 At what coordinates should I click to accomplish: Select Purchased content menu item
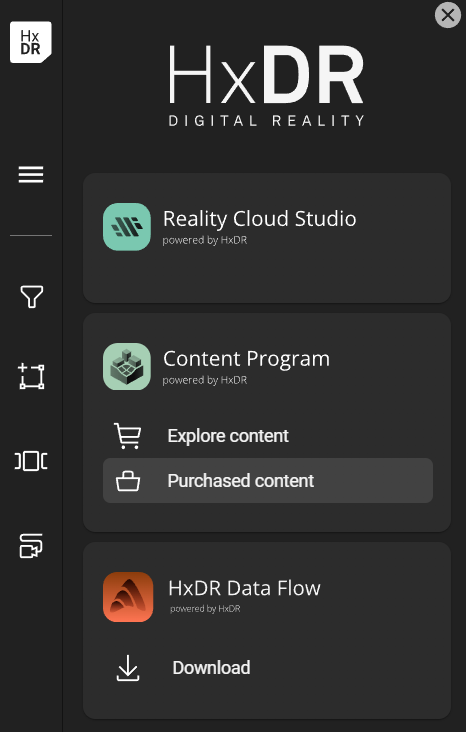click(268, 480)
